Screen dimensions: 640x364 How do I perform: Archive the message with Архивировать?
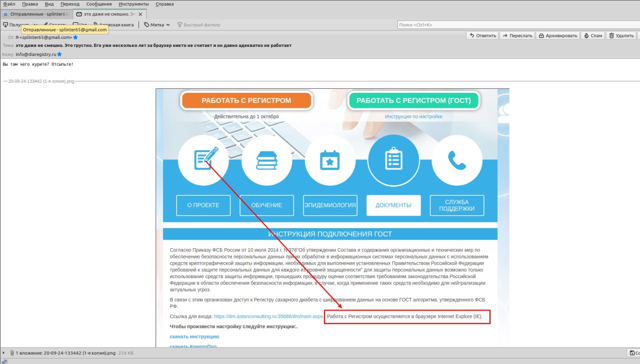coord(557,35)
